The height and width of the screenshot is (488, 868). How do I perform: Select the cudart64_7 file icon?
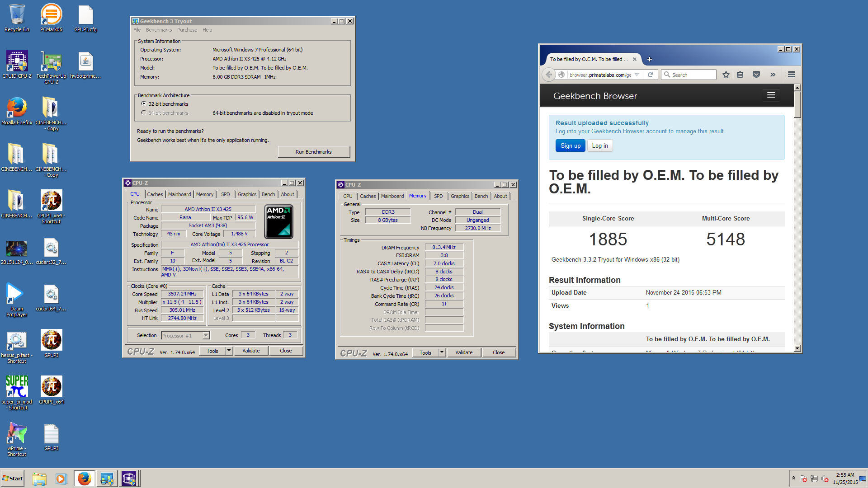coord(51,297)
